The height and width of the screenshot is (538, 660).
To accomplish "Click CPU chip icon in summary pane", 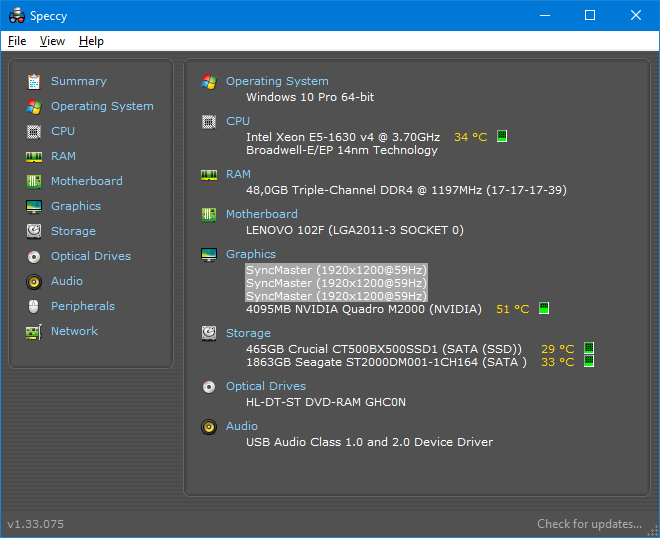I will 209,122.
